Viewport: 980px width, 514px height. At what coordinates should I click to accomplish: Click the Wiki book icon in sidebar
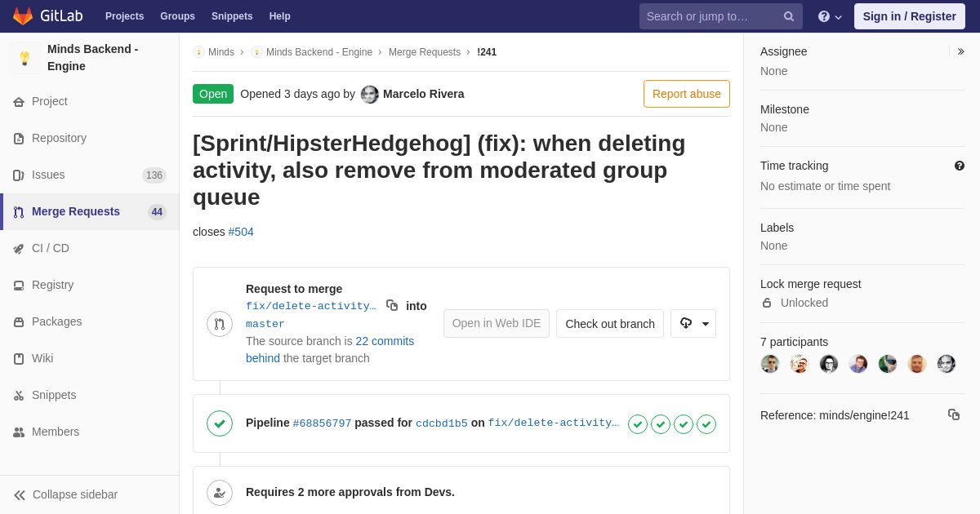click(x=19, y=359)
